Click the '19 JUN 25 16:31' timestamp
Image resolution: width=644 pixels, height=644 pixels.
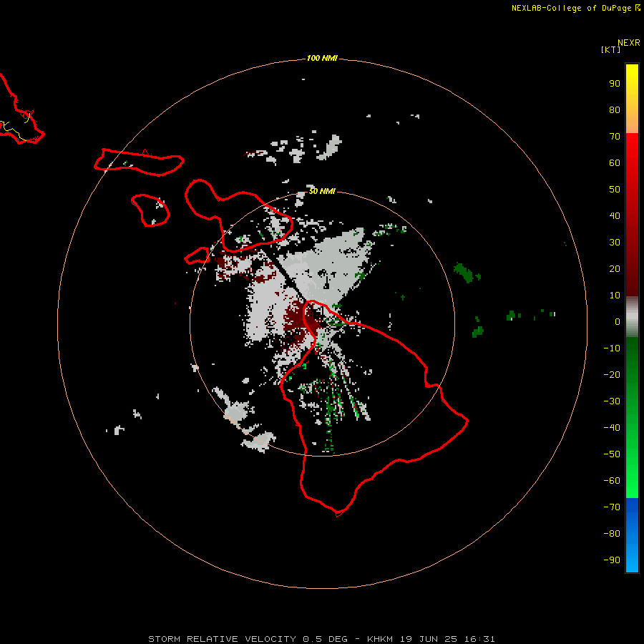click(x=448, y=639)
